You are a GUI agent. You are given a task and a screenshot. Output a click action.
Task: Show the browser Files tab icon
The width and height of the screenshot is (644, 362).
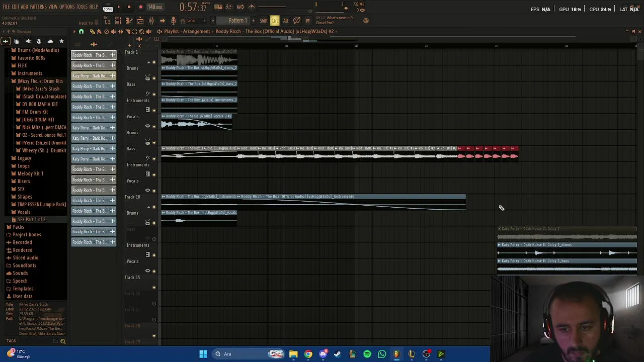tap(17, 41)
